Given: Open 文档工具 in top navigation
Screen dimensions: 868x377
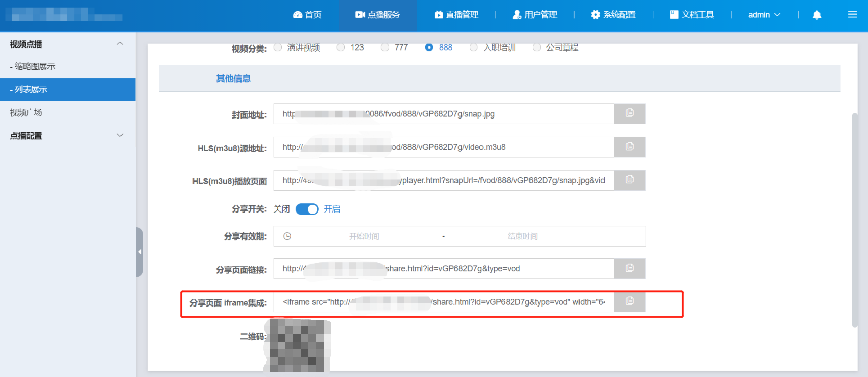Looking at the screenshot, I should (692, 15).
